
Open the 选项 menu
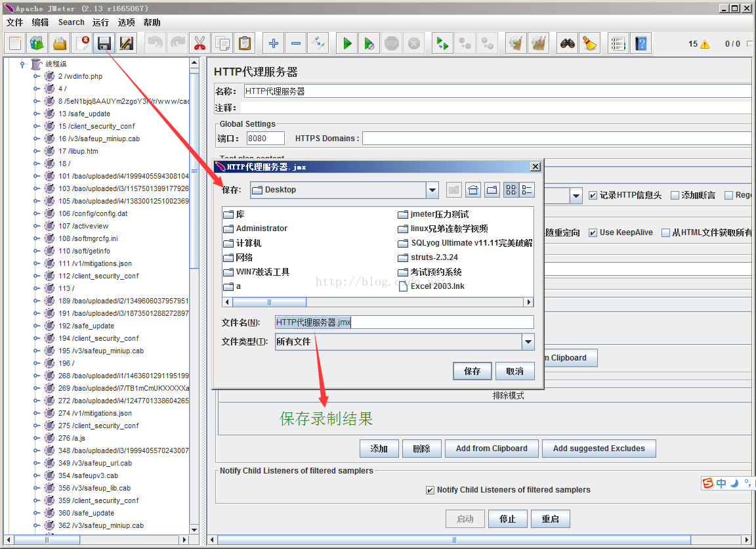[x=126, y=22]
